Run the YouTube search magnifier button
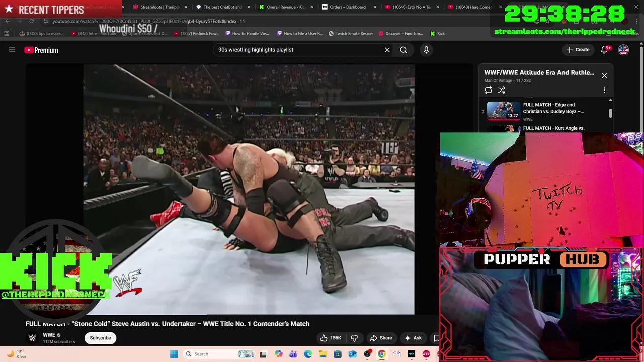The height and width of the screenshot is (362, 644). coord(404,50)
